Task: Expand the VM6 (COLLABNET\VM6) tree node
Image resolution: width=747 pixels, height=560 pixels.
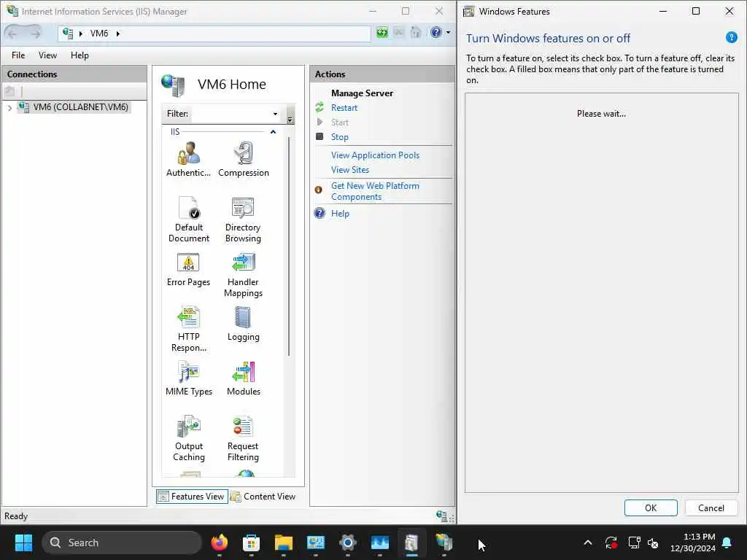Action: pyautogui.click(x=9, y=108)
